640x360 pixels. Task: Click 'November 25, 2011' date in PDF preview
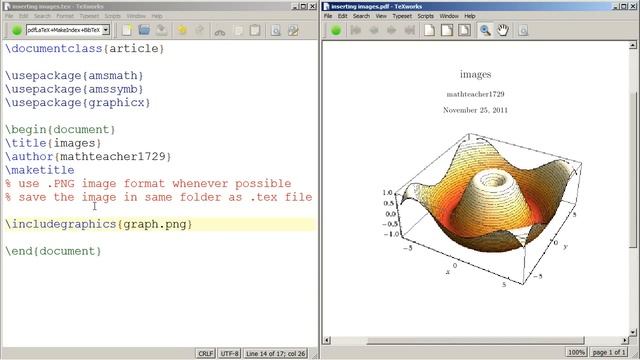click(476, 110)
